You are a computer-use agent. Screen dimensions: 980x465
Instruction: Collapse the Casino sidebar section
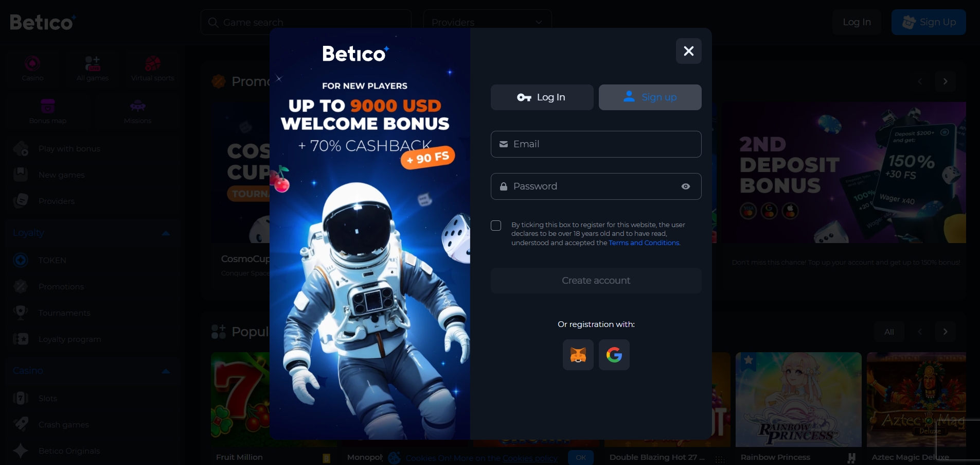[x=166, y=371]
